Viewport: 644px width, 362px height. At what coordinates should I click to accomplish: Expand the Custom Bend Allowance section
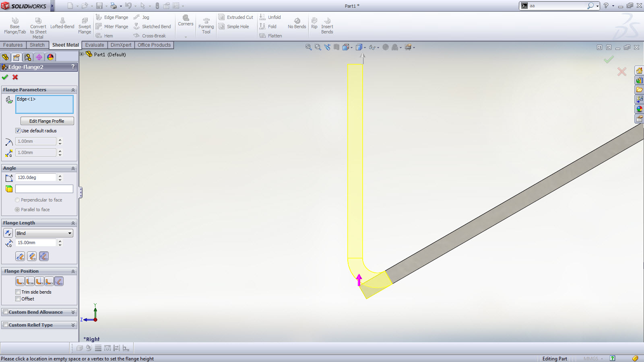pyautogui.click(x=73, y=312)
